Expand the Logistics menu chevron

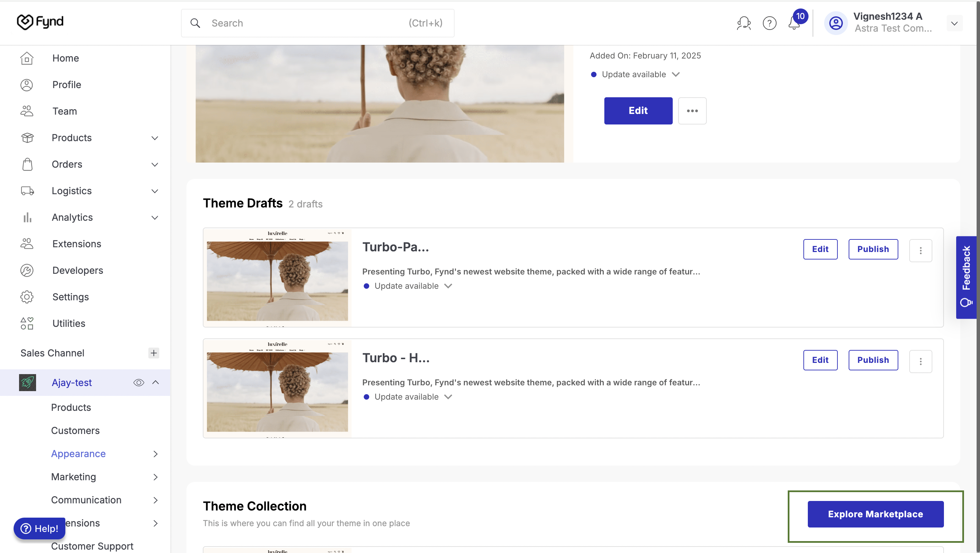point(154,191)
